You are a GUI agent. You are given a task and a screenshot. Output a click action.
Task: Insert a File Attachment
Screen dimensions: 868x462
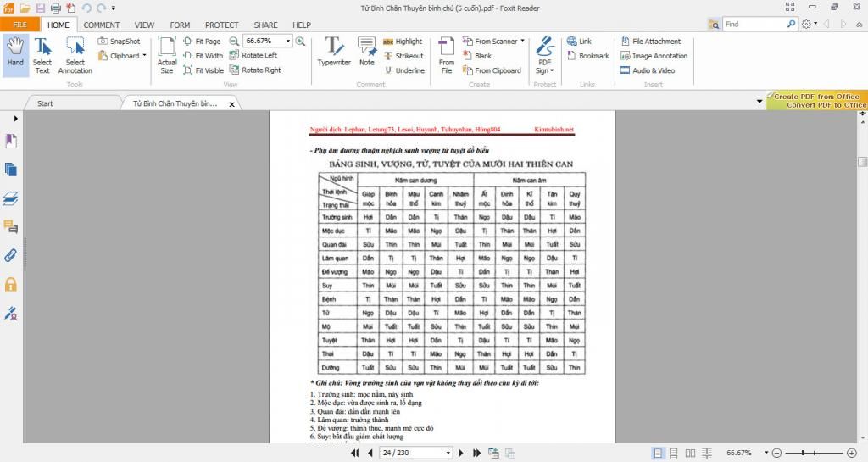[650, 41]
